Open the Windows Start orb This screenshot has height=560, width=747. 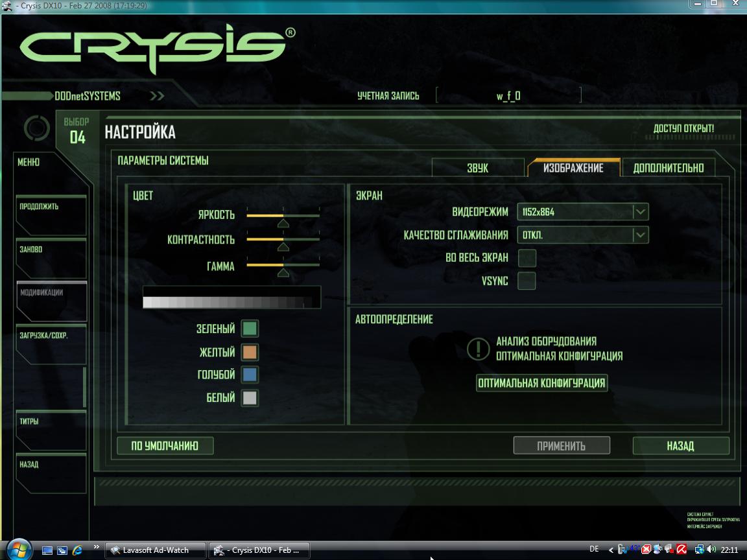[19, 550]
